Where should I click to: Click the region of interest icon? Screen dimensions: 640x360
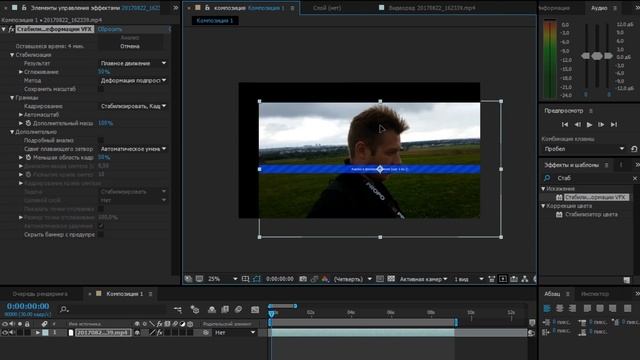(x=380, y=279)
